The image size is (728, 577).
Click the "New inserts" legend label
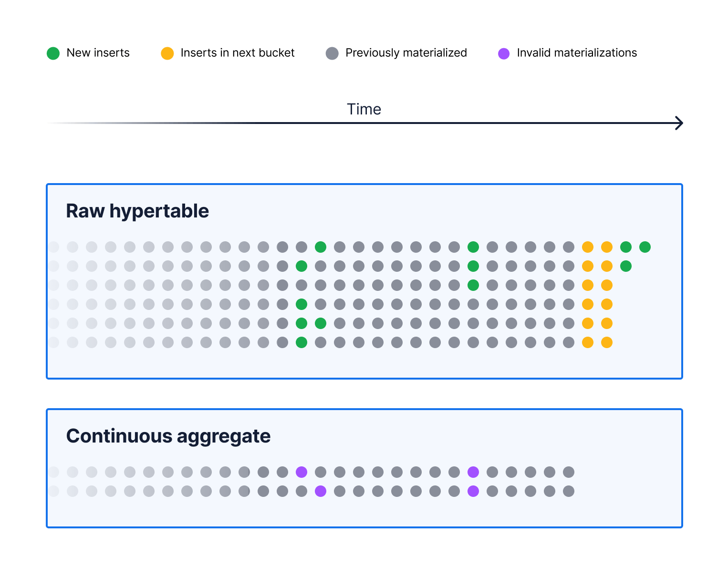click(98, 53)
